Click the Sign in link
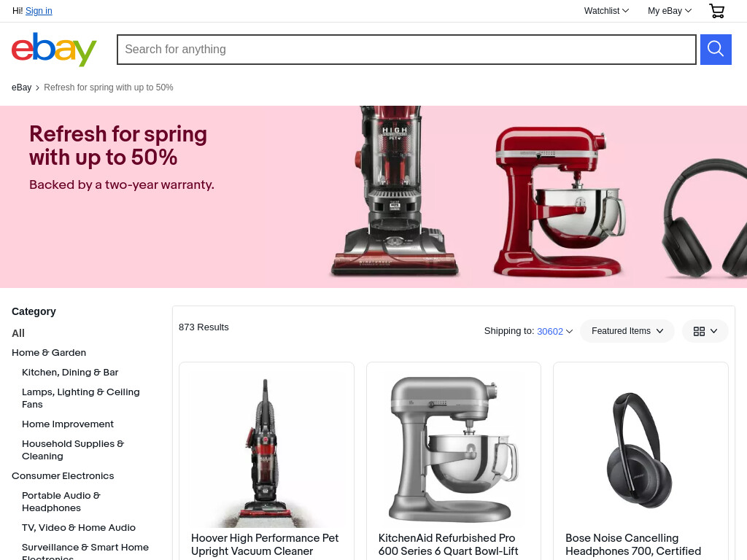The image size is (747, 560). pyautogui.click(x=39, y=11)
